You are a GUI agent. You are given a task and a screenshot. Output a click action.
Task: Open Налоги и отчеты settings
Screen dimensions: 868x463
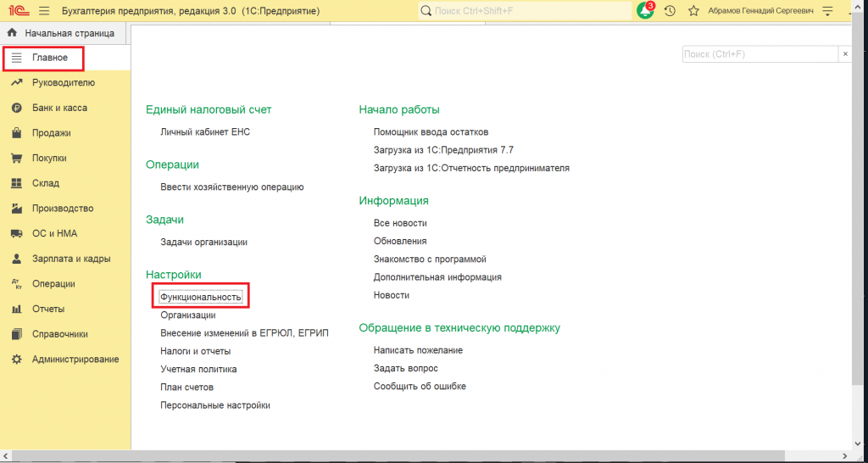tap(196, 351)
